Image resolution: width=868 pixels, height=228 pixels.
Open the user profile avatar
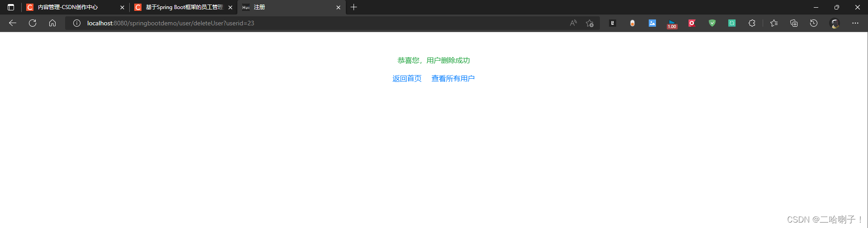(x=835, y=23)
